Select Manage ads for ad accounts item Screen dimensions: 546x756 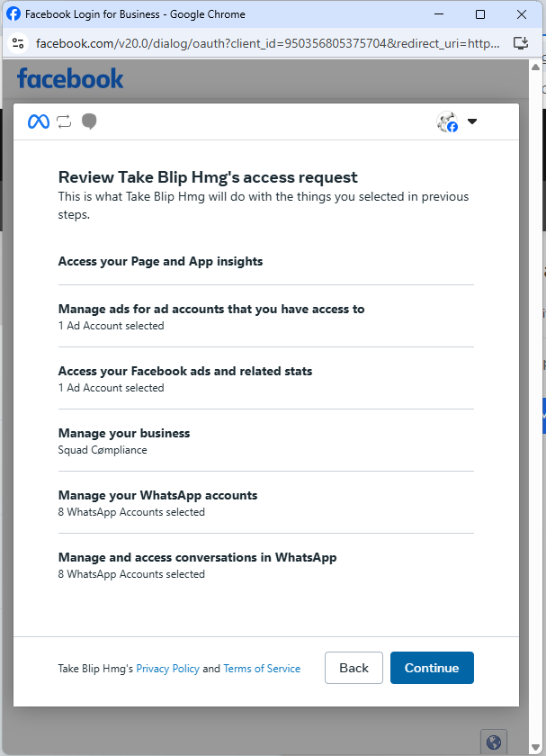[211, 309]
